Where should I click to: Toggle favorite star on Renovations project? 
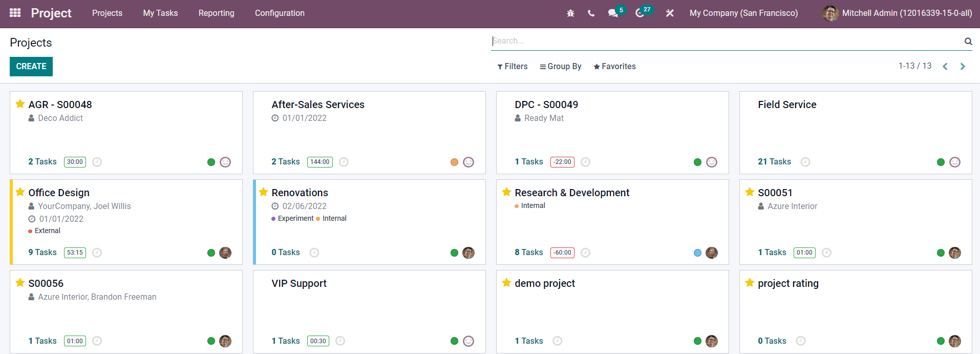pos(263,192)
